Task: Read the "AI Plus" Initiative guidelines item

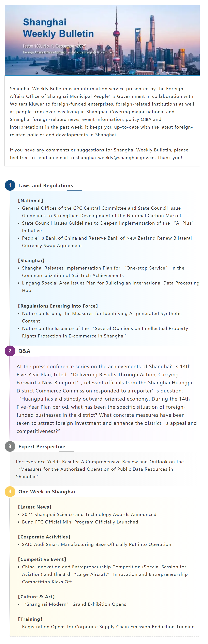Action: 107,227
